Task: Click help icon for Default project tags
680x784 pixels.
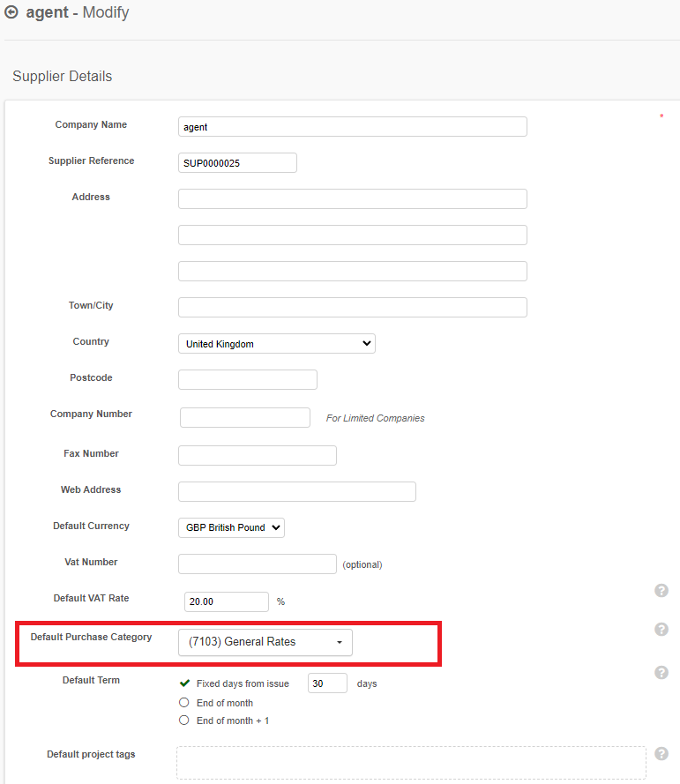Action: tap(661, 753)
